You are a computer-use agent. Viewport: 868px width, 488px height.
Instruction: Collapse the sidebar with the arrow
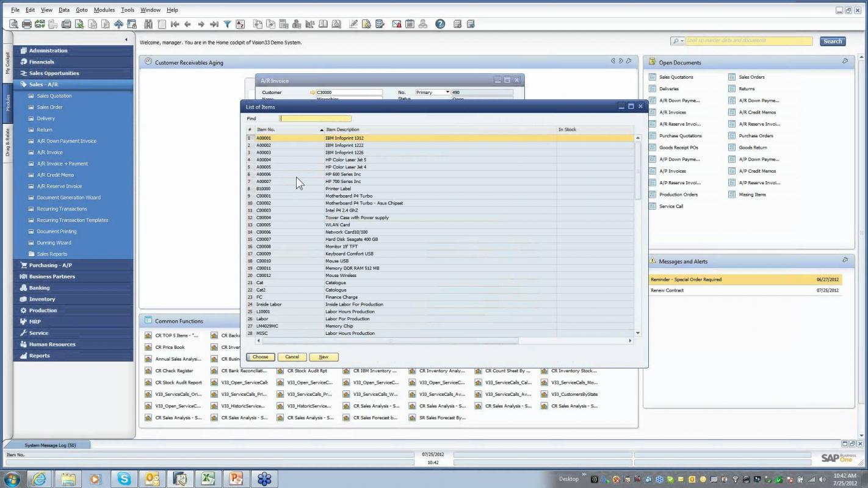[x=126, y=40]
